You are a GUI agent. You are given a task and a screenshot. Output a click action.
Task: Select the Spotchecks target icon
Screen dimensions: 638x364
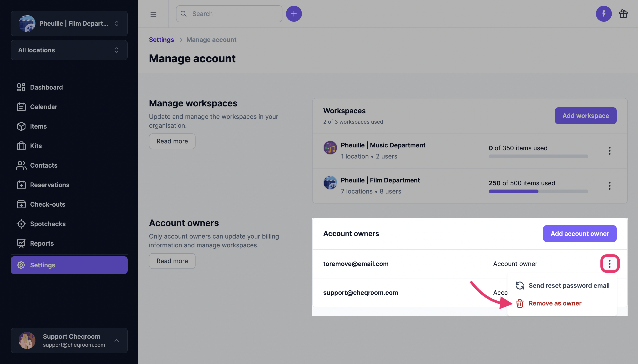(x=21, y=224)
